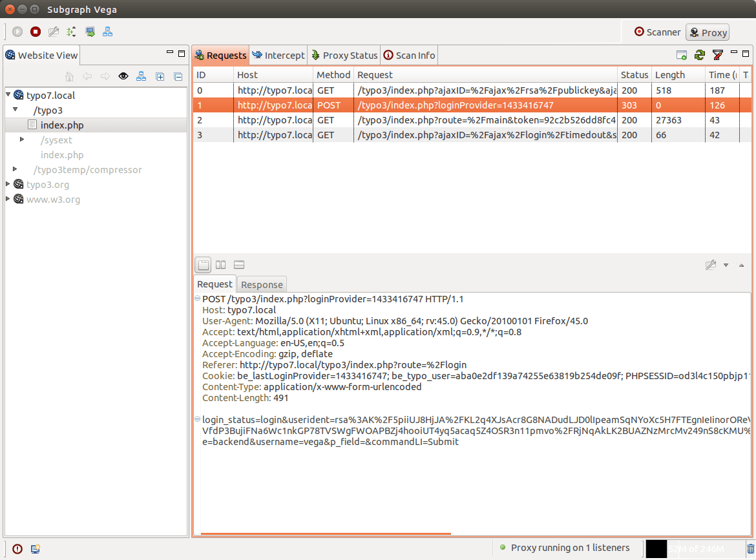Click the edit request pencil icon
Screen dimensions: 756x560
[711, 265]
